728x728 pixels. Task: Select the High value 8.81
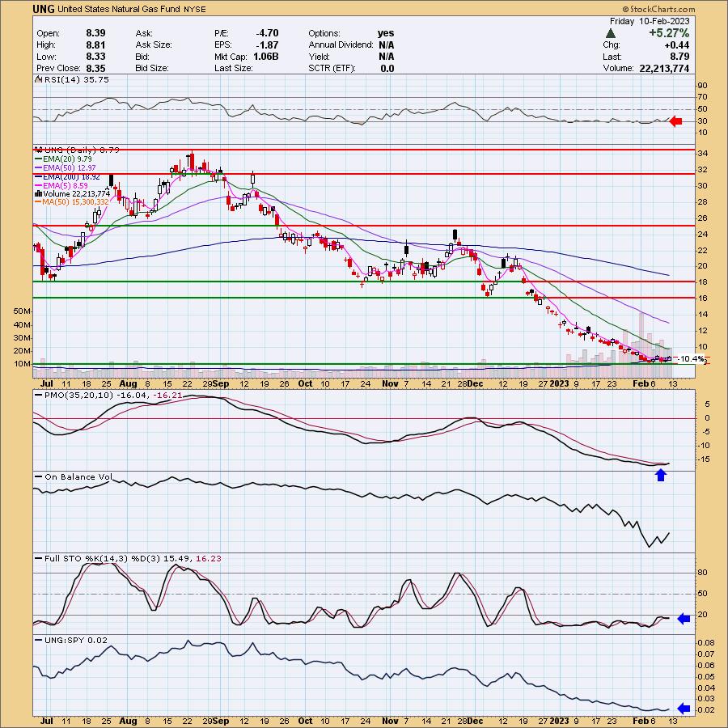click(95, 45)
